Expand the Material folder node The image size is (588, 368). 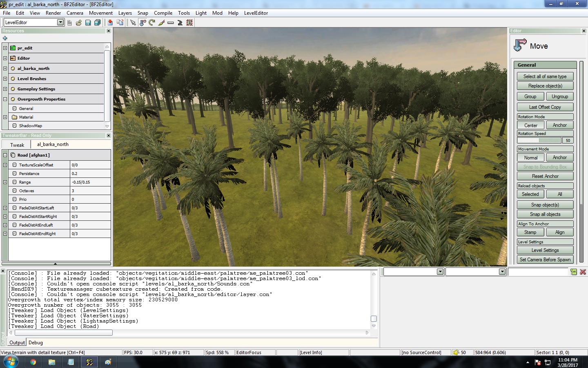coord(5,117)
